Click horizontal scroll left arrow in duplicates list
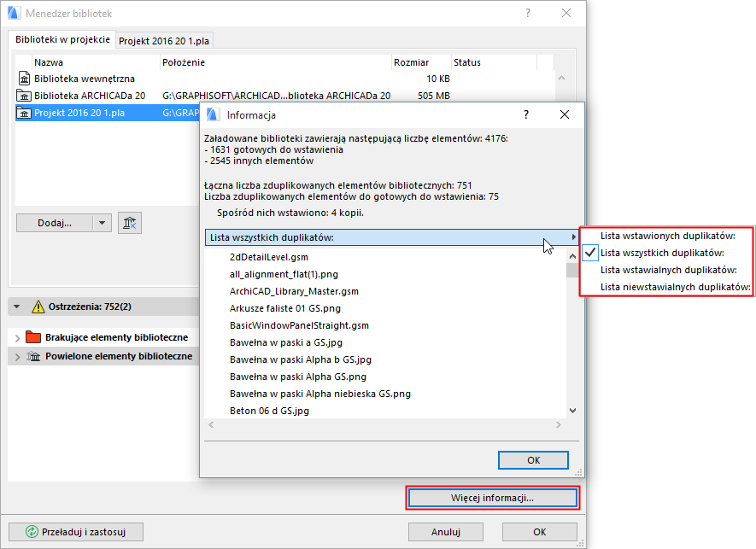756x549 pixels. [211, 424]
